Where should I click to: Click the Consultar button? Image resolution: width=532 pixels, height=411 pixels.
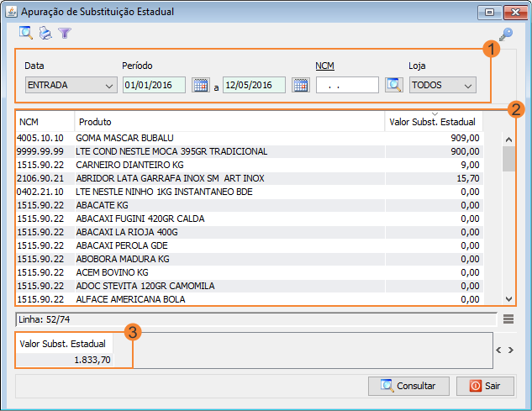click(408, 386)
